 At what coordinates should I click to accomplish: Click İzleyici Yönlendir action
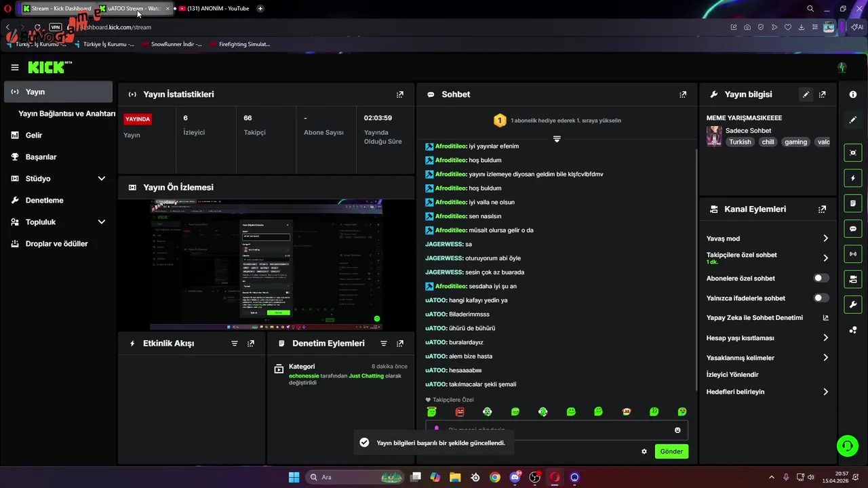(x=732, y=375)
